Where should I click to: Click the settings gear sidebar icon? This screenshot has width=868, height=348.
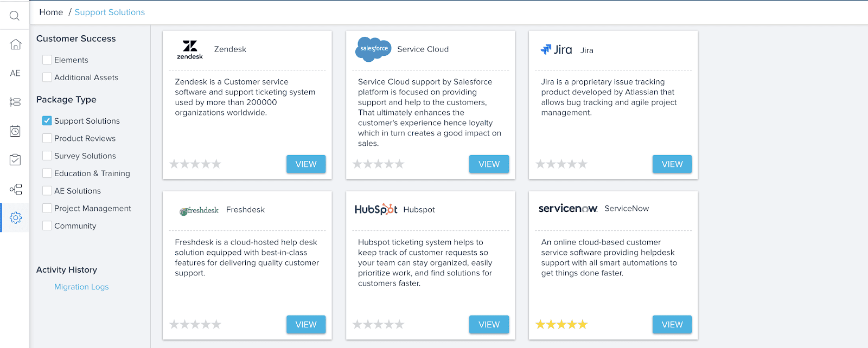15,218
